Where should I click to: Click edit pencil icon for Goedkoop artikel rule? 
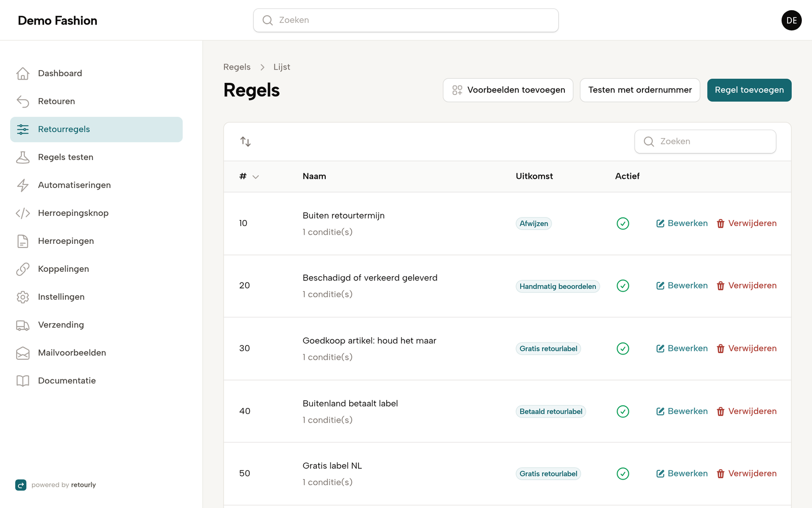660,348
